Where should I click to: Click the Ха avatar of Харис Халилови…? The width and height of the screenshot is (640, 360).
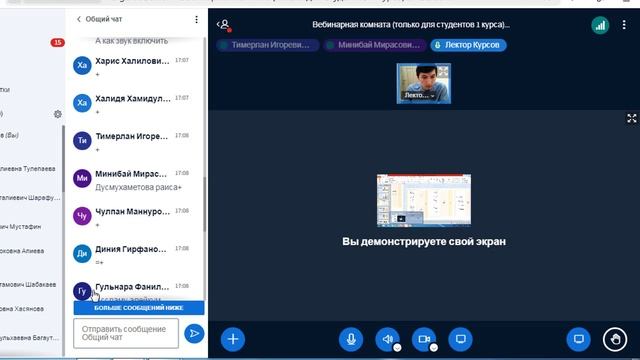point(82,65)
